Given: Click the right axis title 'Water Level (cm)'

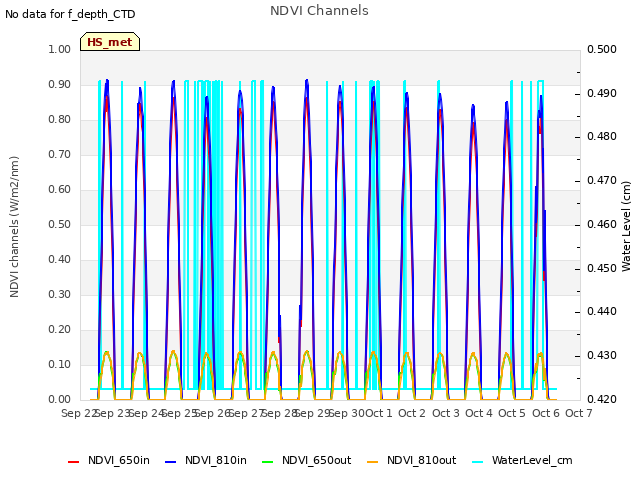Looking at the screenshot, I should tap(626, 227).
